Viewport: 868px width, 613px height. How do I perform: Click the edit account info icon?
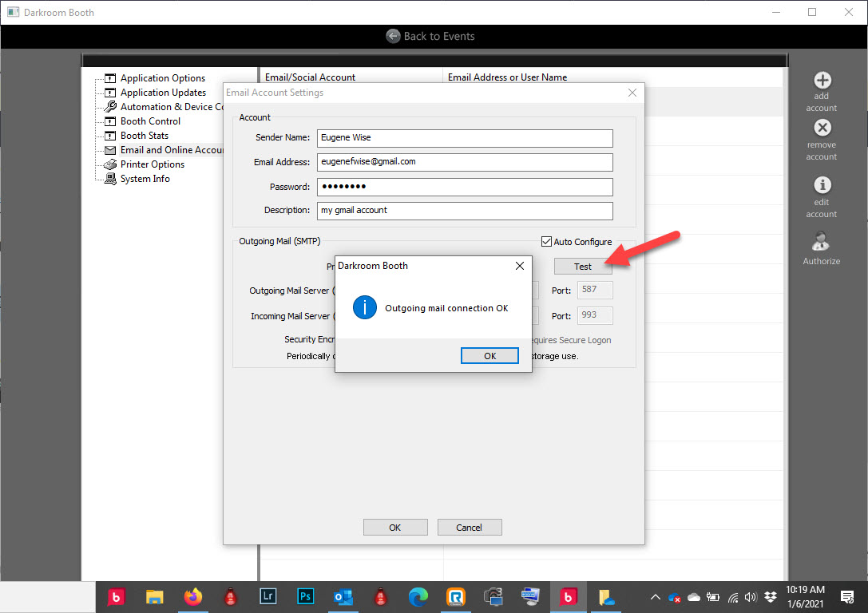(x=822, y=185)
